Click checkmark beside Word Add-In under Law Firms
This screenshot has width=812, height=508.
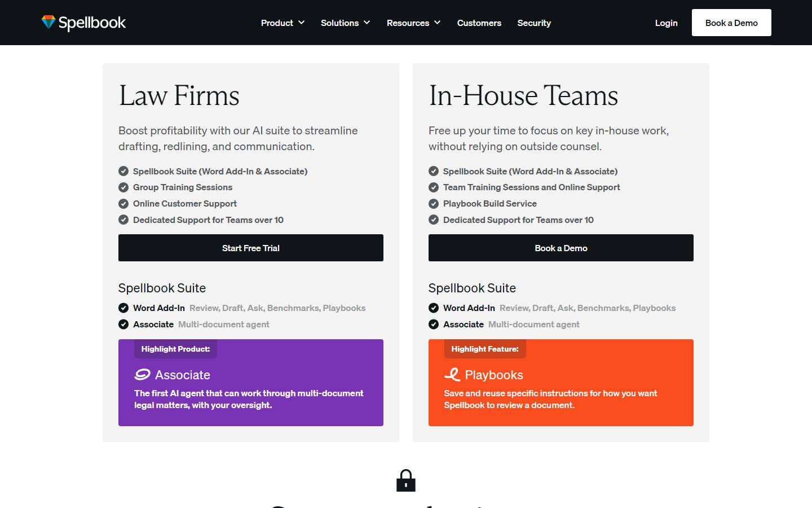pyautogui.click(x=123, y=308)
